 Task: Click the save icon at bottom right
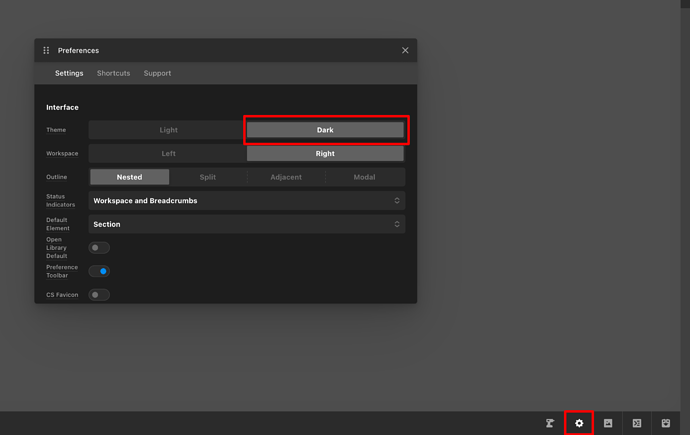click(x=666, y=423)
